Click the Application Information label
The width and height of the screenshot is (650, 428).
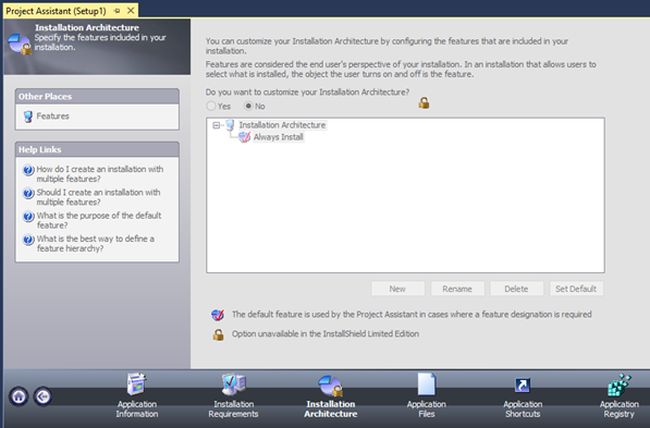[137, 409]
